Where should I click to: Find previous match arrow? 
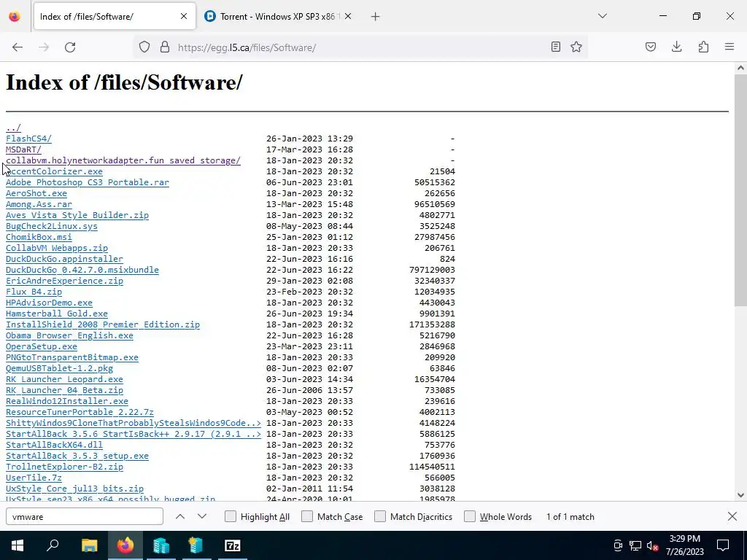[180, 517]
